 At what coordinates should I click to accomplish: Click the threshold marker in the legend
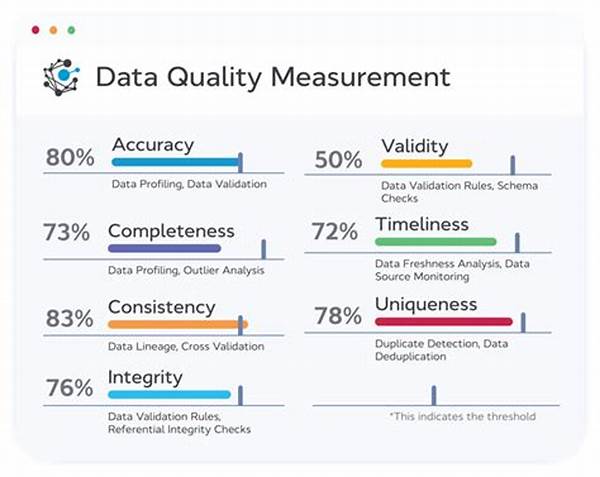coord(433,395)
